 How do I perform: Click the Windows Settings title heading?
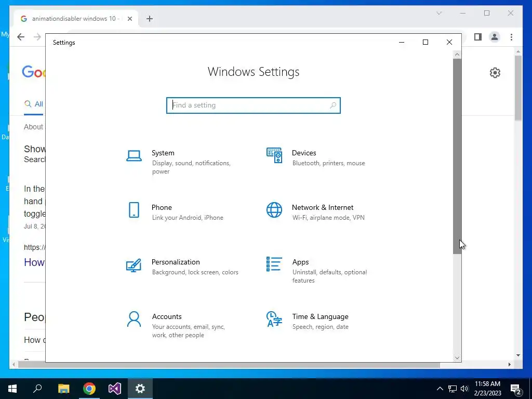click(x=254, y=72)
